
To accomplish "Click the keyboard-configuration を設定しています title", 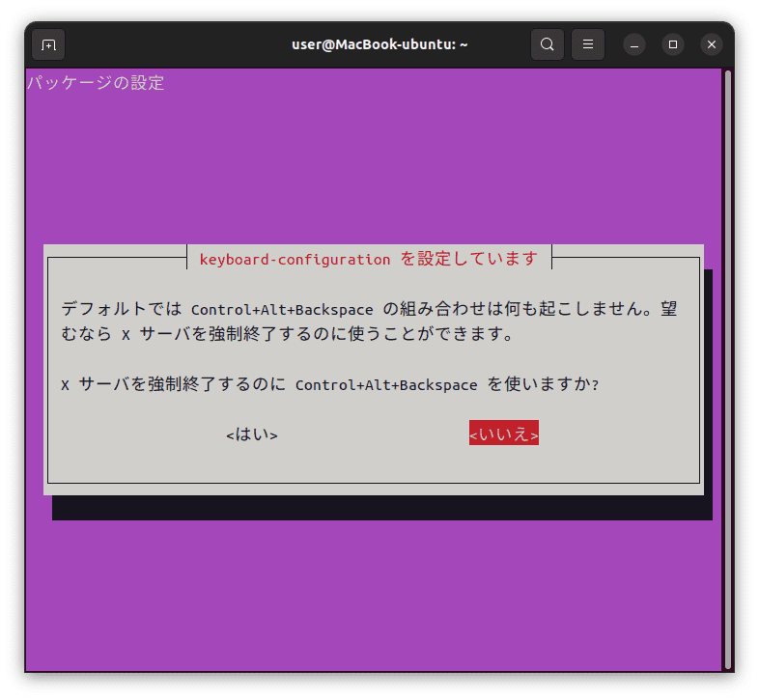I will 368,259.
